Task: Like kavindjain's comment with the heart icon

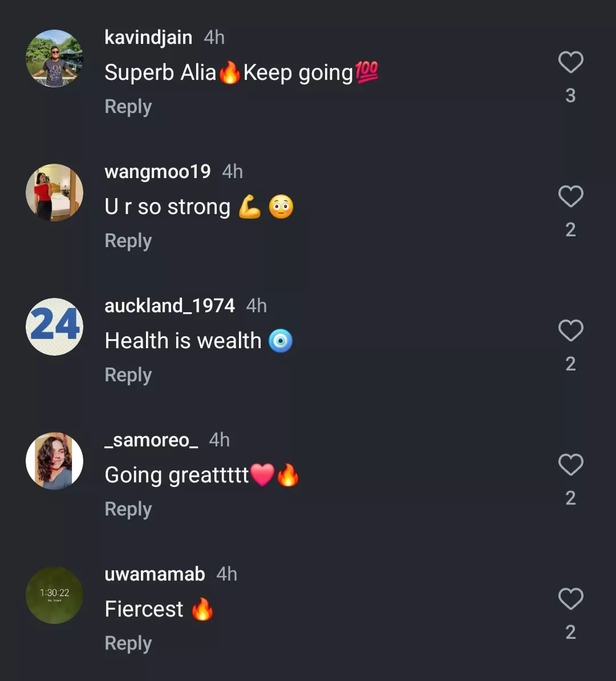Action: tap(570, 63)
